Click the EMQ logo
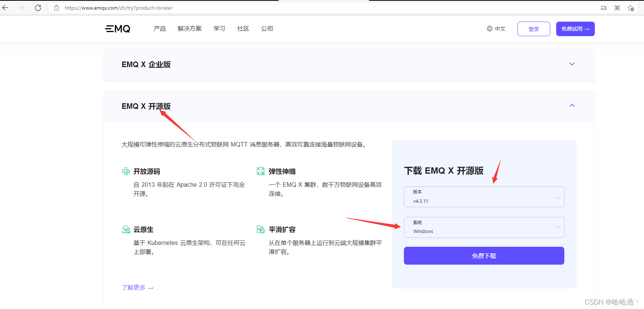The image size is (644, 309). 118,29
